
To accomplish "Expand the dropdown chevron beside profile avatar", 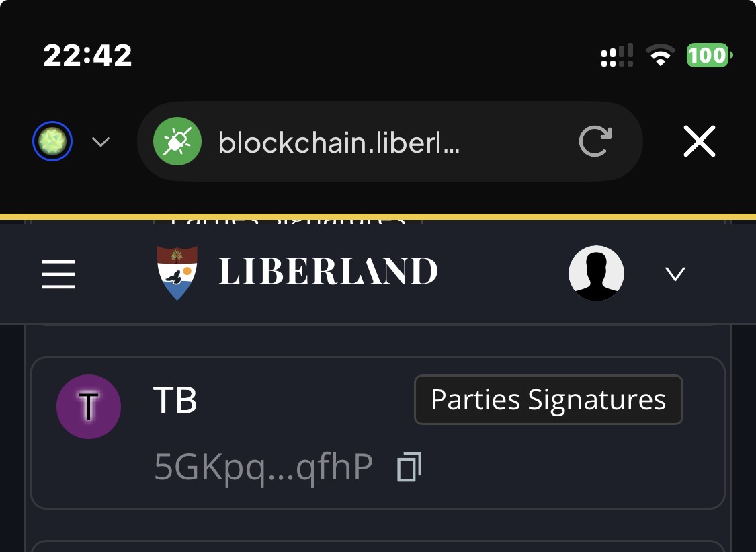I will coord(675,274).
